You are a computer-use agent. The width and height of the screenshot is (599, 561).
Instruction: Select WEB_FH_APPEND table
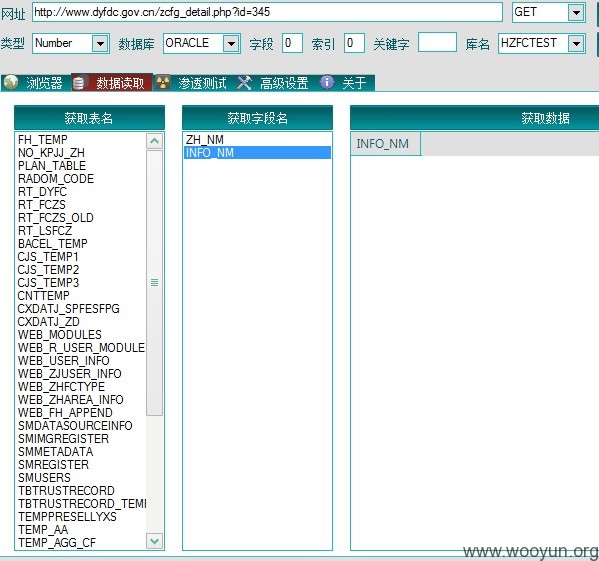coord(65,412)
